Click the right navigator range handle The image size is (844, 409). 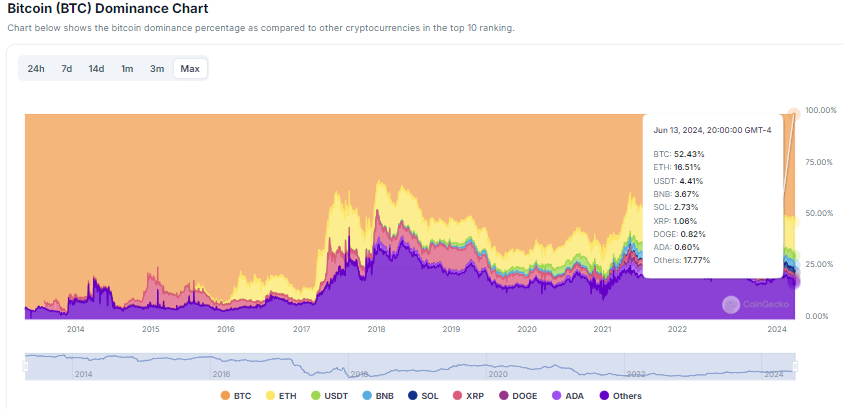[796, 367]
